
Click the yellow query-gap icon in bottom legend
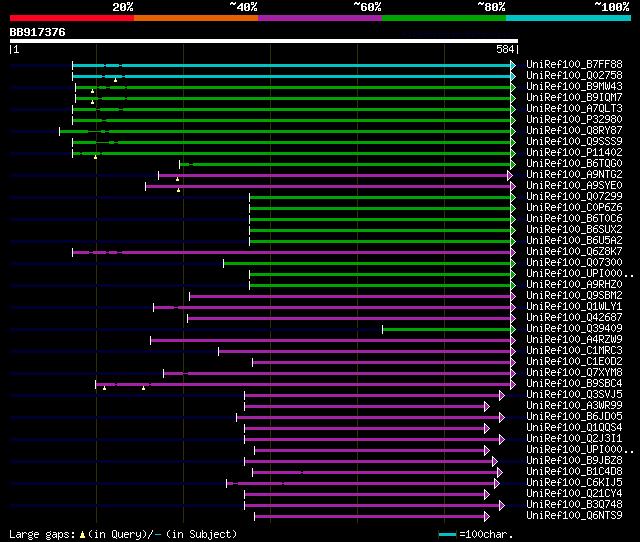click(82, 534)
